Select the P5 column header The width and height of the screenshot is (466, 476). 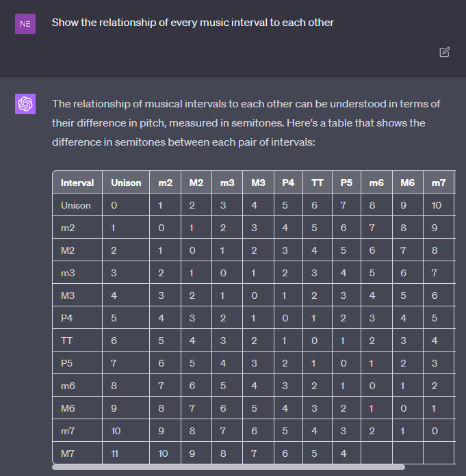click(x=346, y=183)
